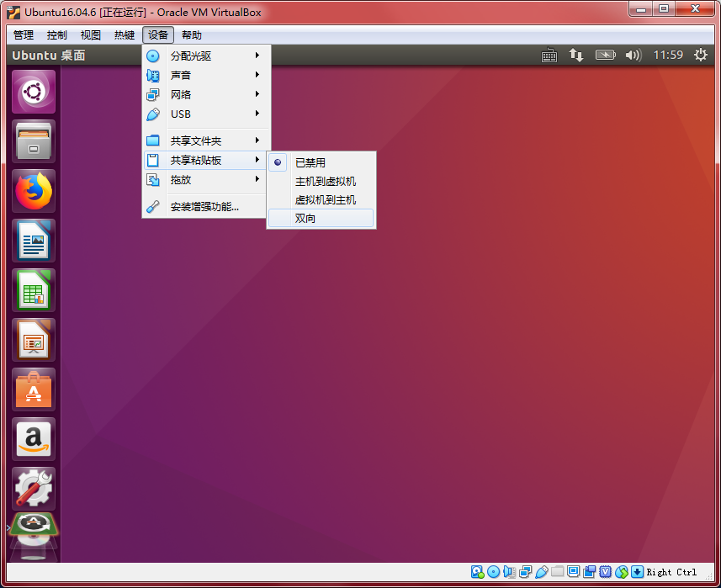Viewport: 721px width, 588px height.
Task: Open System Settings launcher
Action: pos(34,489)
